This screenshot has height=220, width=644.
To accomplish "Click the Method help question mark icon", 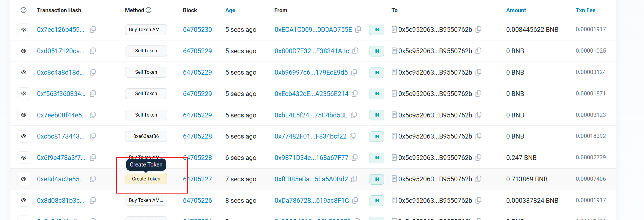I will coord(149,10).
